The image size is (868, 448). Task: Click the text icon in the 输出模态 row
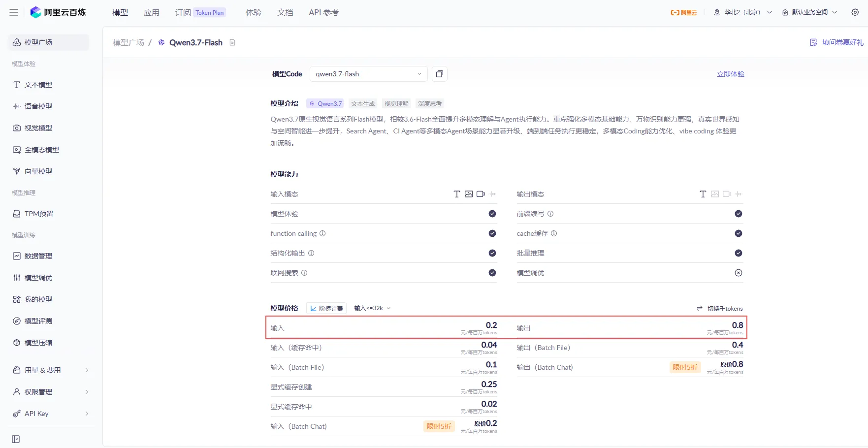click(x=703, y=194)
